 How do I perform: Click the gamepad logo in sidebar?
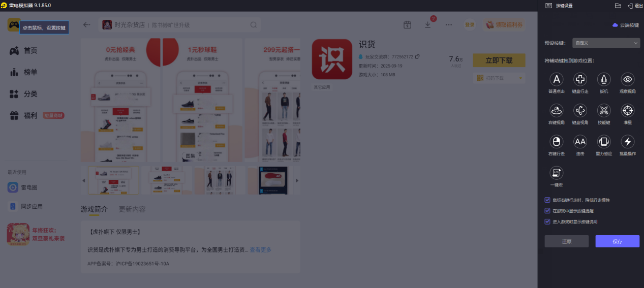pyautogui.click(x=14, y=24)
